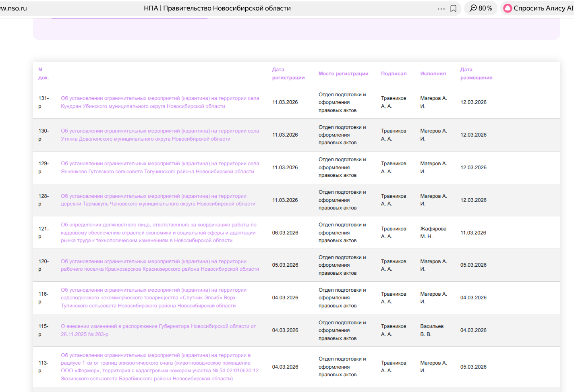Open document 115-р amending распоряжение № 283-р

coord(158,330)
